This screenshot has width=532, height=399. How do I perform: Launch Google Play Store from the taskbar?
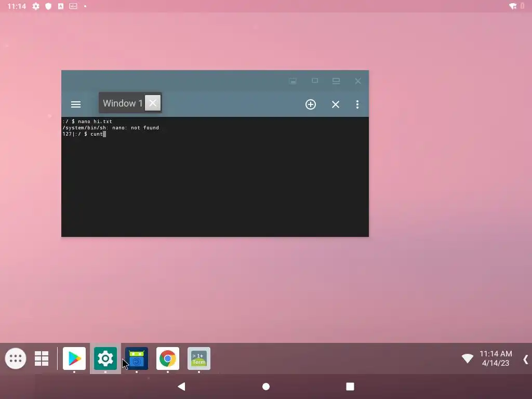(x=74, y=358)
